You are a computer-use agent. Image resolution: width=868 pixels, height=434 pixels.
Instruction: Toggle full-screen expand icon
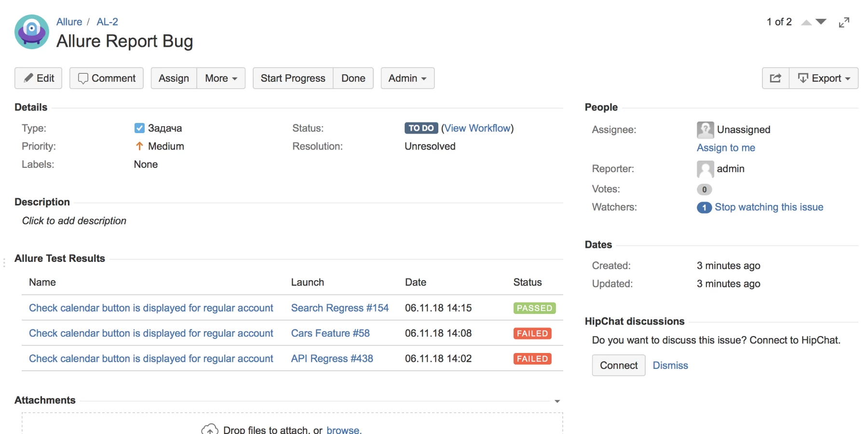[x=844, y=22]
